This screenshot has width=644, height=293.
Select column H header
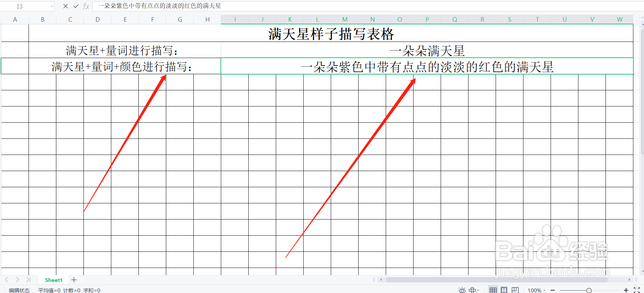click(x=207, y=20)
